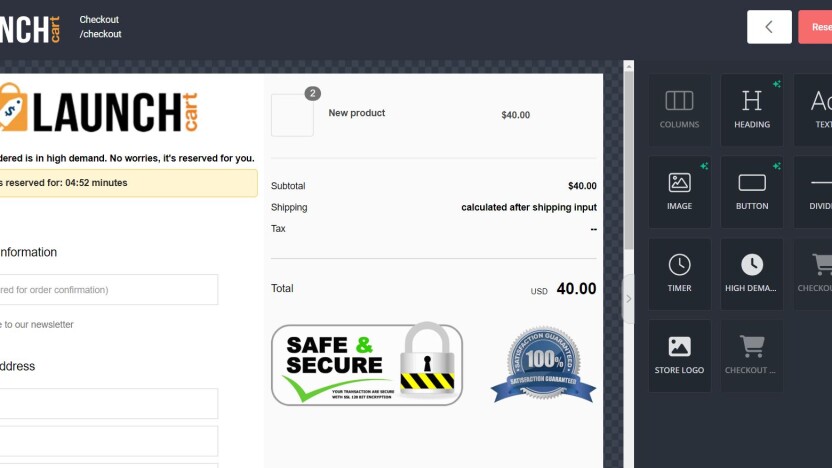Click the Total amount 40.00
832x468 pixels.
(576, 289)
